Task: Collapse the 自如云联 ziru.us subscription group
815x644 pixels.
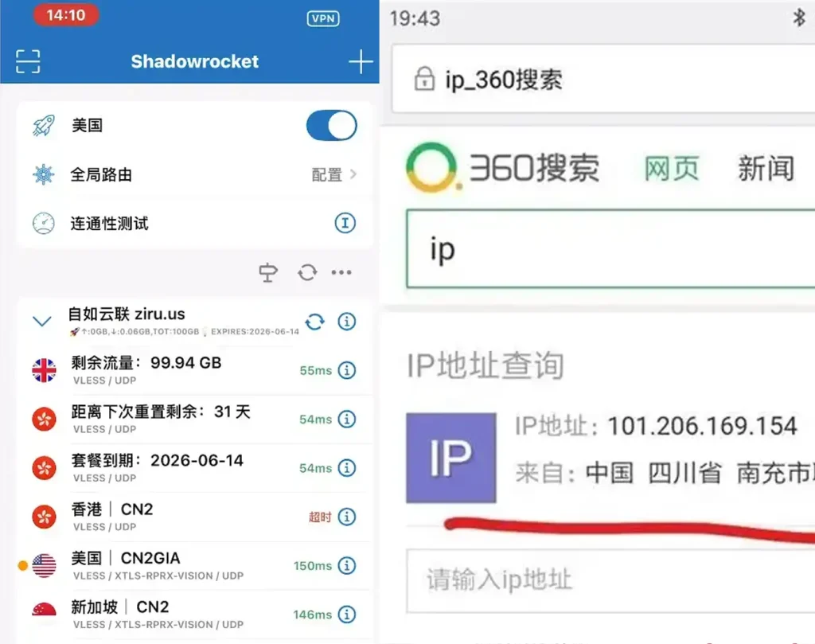Action: coord(42,321)
